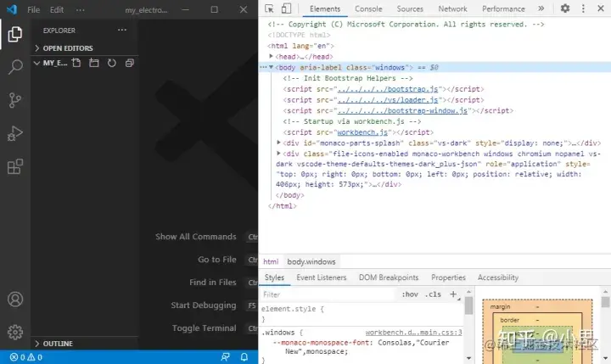Open the overflow menu after Edit

pos(81,9)
